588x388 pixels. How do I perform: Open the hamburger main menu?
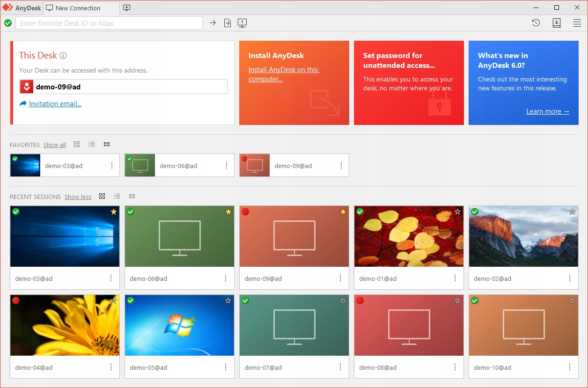tap(577, 23)
